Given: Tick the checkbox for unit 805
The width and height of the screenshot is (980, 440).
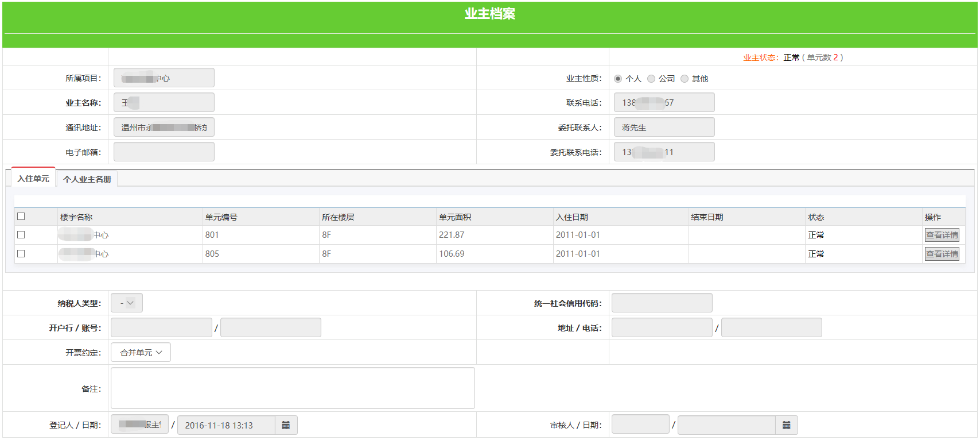Looking at the screenshot, I should [x=21, y=254].
